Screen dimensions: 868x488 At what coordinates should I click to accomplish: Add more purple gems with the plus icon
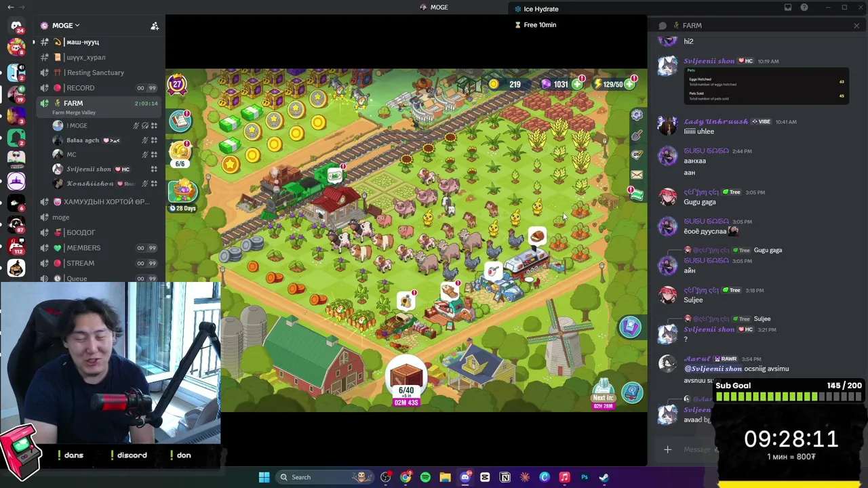tap(577, 84)
